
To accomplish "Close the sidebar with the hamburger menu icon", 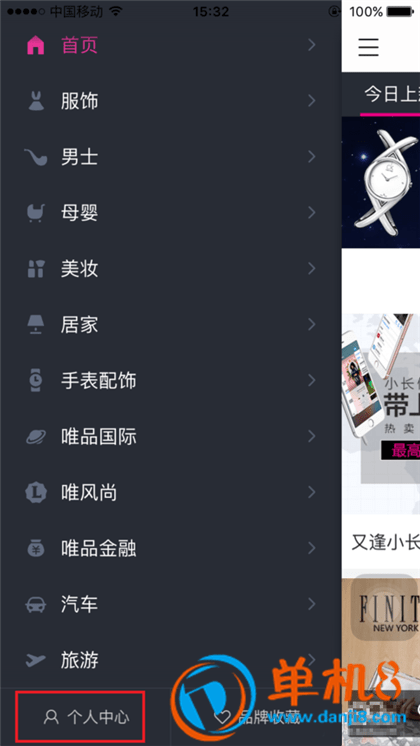I will (x=369, y=47).
